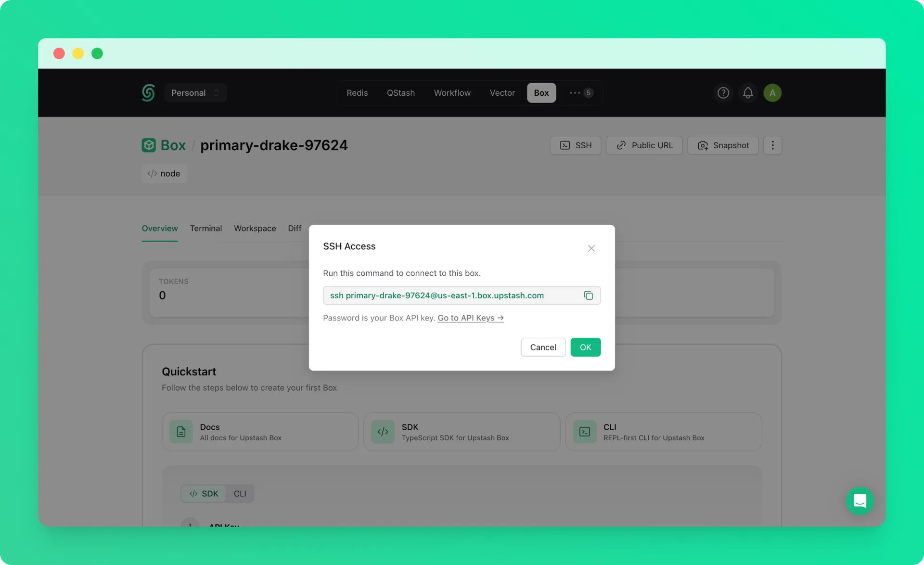Open the SDK quickstart card

pyautogui.click(x=462, y=432)
